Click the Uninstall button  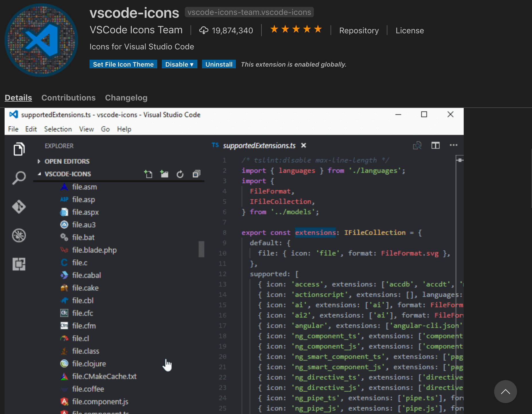(x=219, y=64)
